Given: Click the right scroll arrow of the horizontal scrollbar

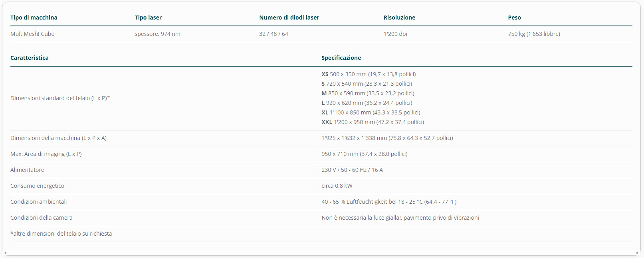Looking at the screenshot, I should tap(637, 253).
